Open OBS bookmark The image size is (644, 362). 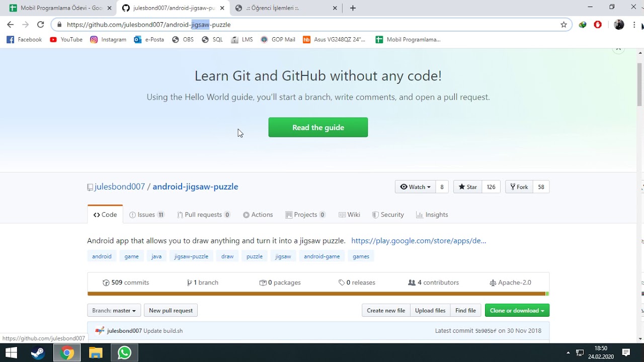pyautogui.click(x=183, y=39)
